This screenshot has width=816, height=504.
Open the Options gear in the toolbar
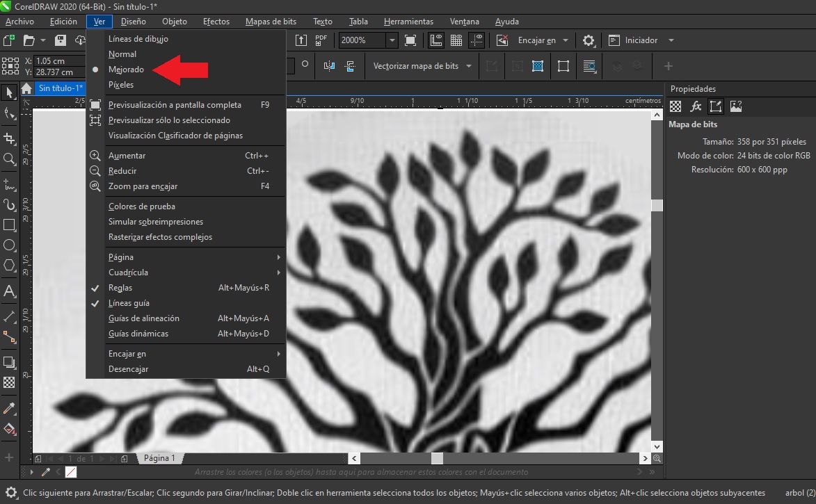(x=588, y=40)
